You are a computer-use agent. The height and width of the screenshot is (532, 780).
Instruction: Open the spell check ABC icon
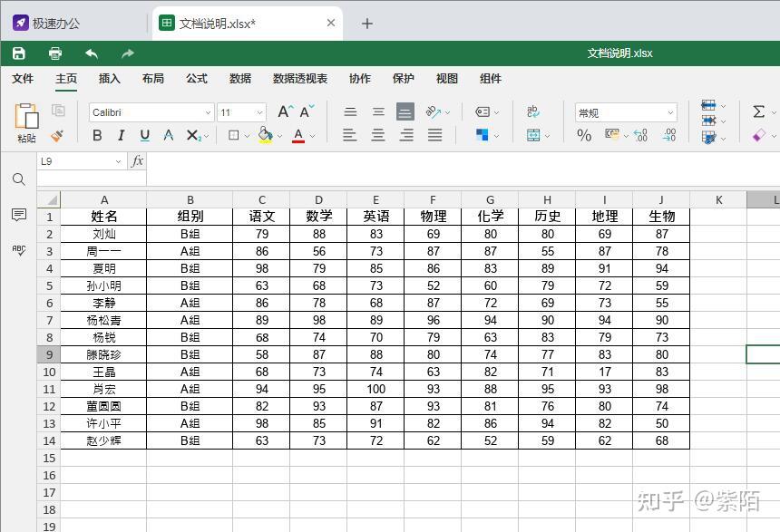(x=19, y=250)
